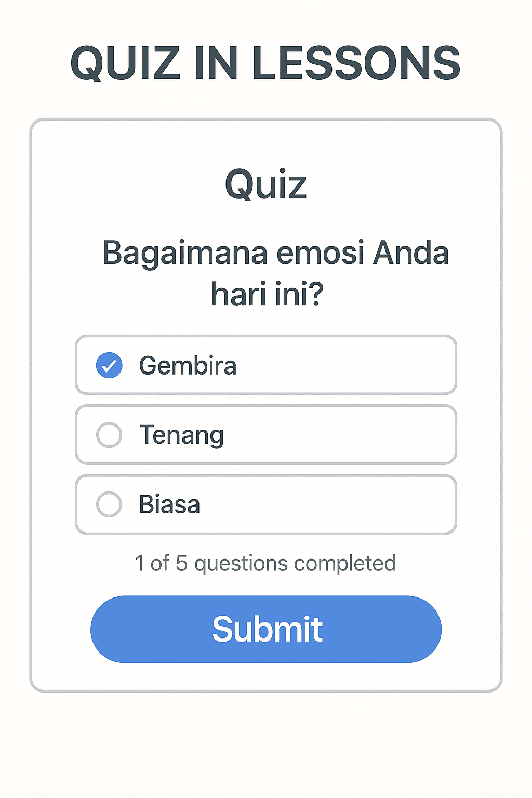The image size is (532, 798).
Task: Click the "Bagaimana emosi Anda" question line
Action: pos(275,253)
